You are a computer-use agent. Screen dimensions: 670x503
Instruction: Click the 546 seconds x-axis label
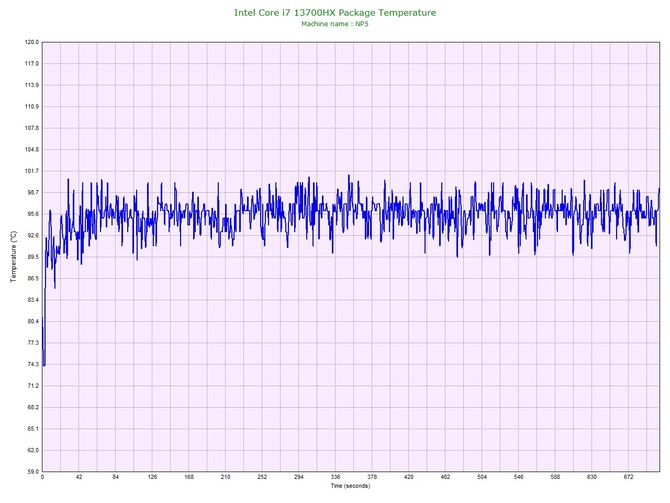point(519,477)
